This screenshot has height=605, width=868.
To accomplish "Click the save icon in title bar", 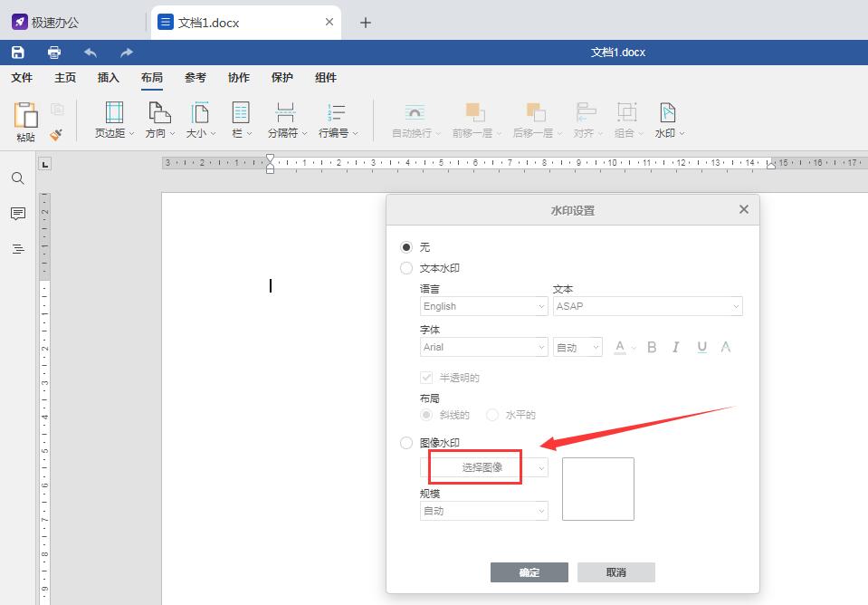I will coord(18,53).
